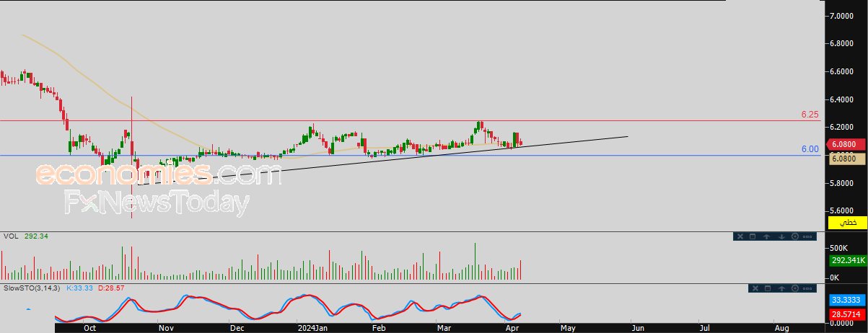This screenshot has height=333, width=868.
Task: Select the beige 6.0800 moving average tag
Action: click(847, 158)
